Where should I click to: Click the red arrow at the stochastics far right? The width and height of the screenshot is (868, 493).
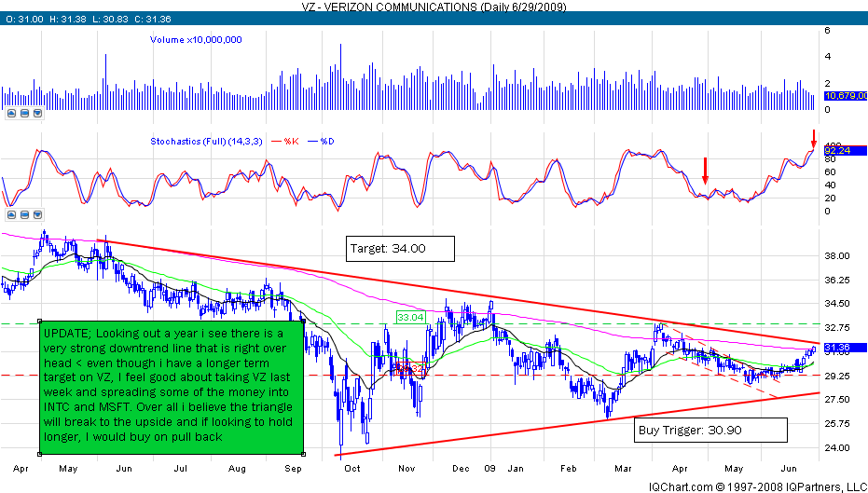[814, 139]
